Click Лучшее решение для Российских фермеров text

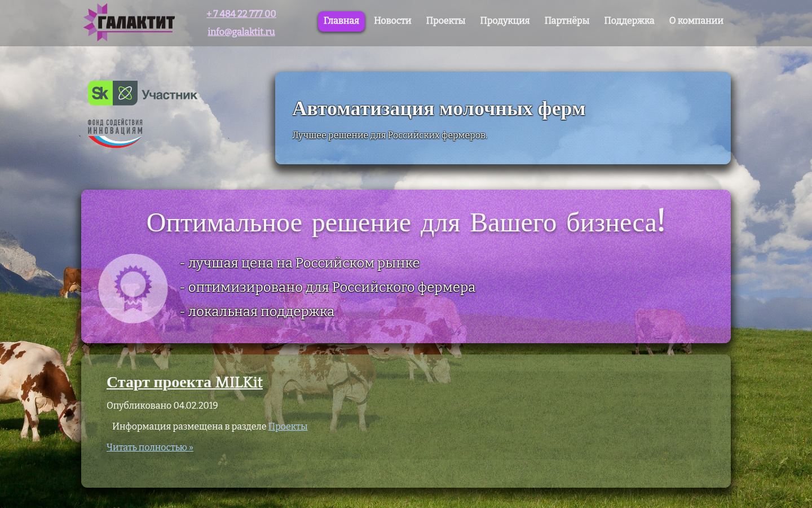click(x=390, y=135)
